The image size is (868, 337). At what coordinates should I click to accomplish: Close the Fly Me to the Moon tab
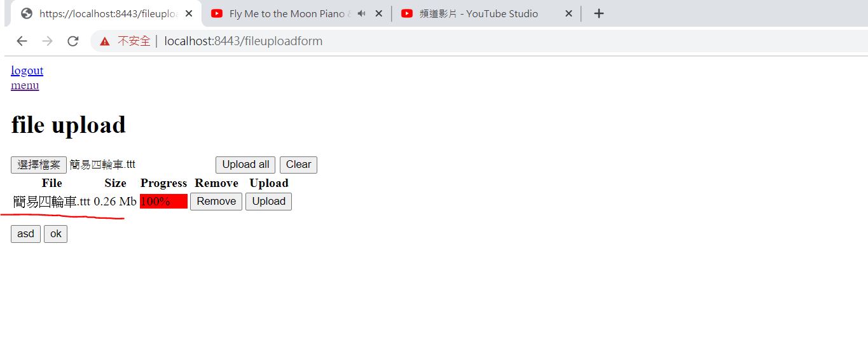tap(378, 13)
